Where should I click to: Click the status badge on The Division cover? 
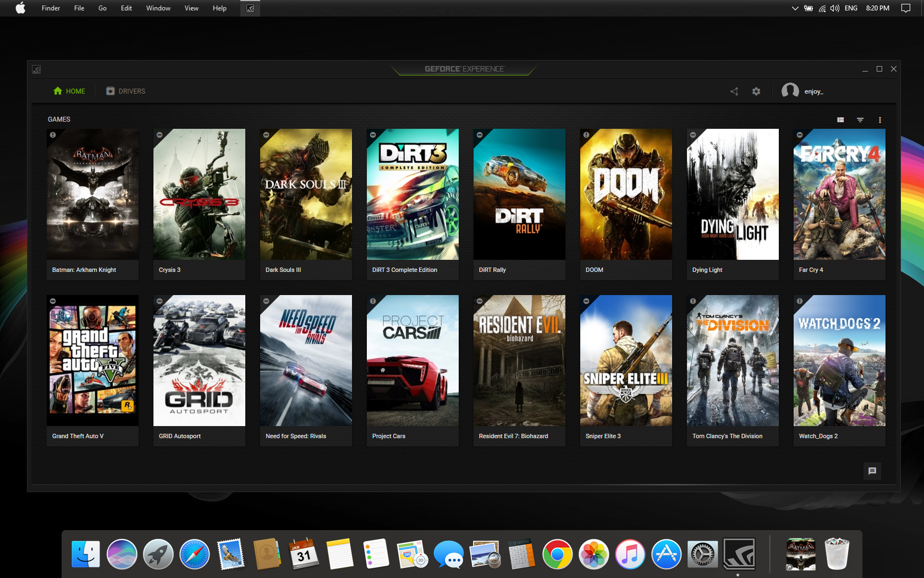(x=693, y=301)
